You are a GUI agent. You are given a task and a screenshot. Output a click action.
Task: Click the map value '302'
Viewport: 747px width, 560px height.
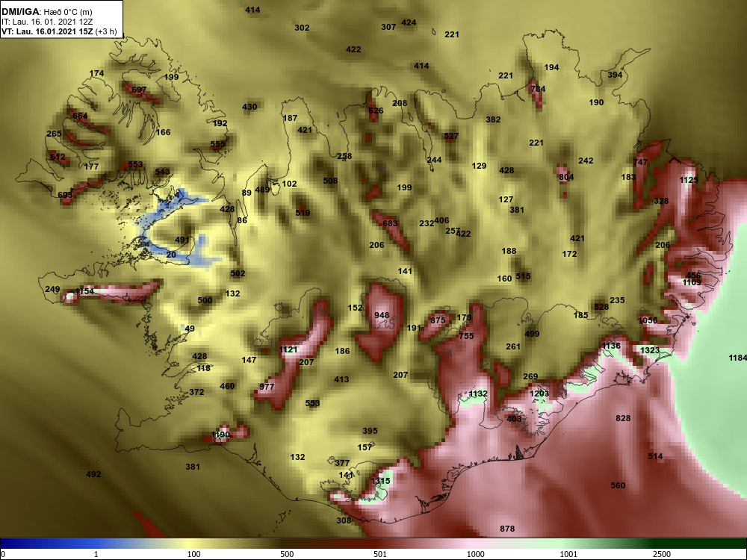click(302, 28)
